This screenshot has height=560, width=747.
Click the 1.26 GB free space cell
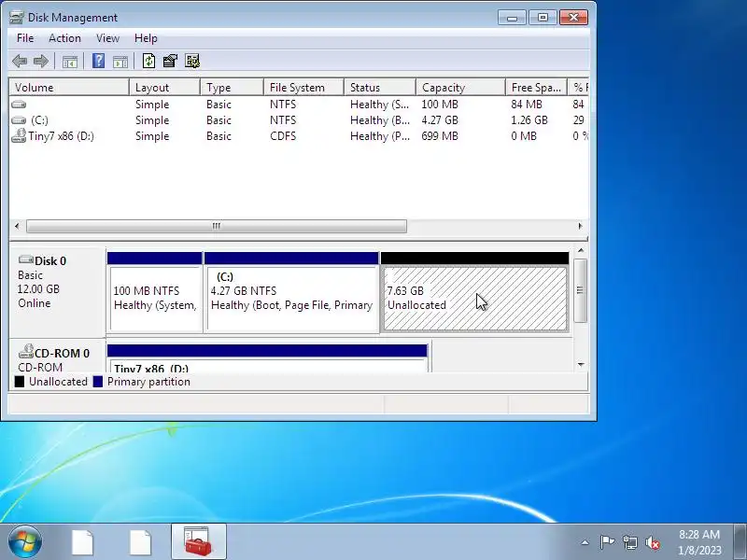point(529,120)
